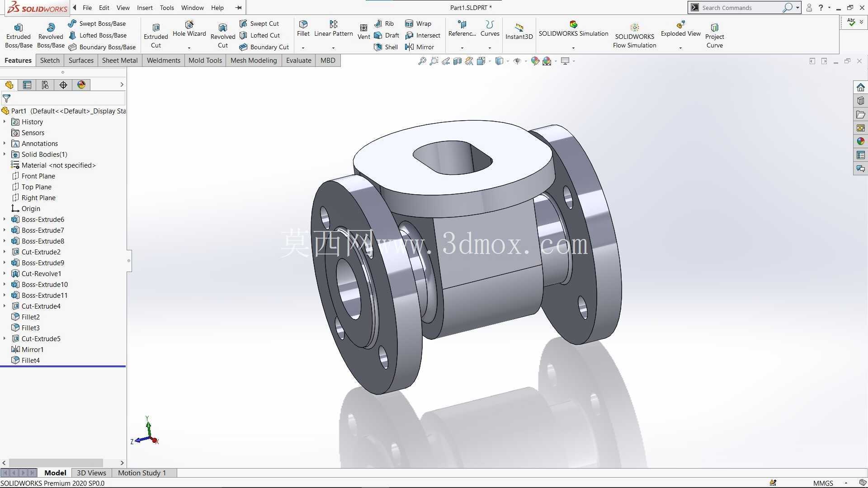Switch to the Sketch tab
Image resolution: width=868 pixels, height=488 pixels.
pyautogui.click(x=50, y=61)
